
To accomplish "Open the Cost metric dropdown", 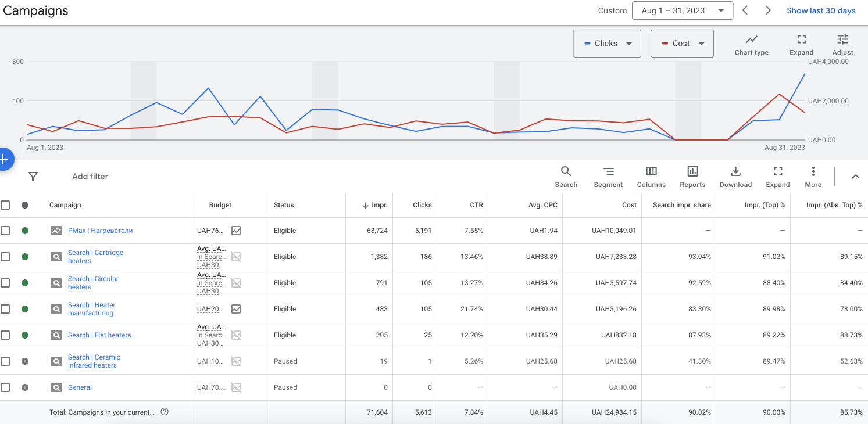I will (x=681, y=44).
